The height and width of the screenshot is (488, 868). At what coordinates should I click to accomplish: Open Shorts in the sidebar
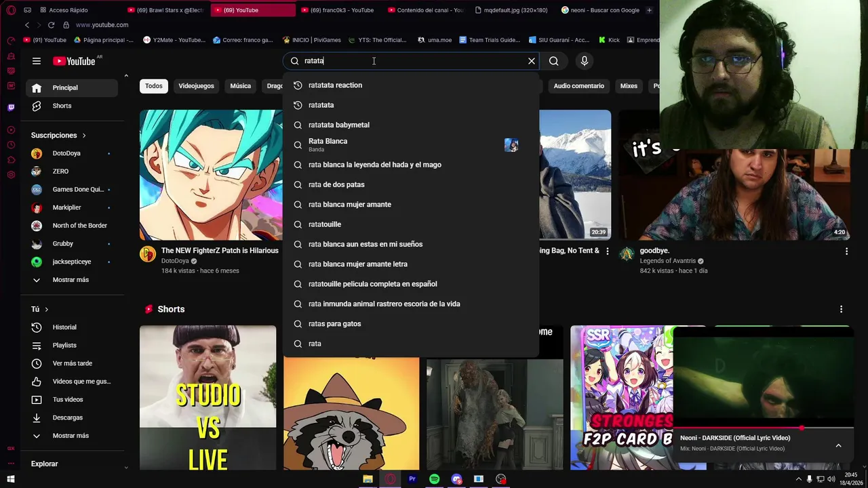click(x=72, y=106)
